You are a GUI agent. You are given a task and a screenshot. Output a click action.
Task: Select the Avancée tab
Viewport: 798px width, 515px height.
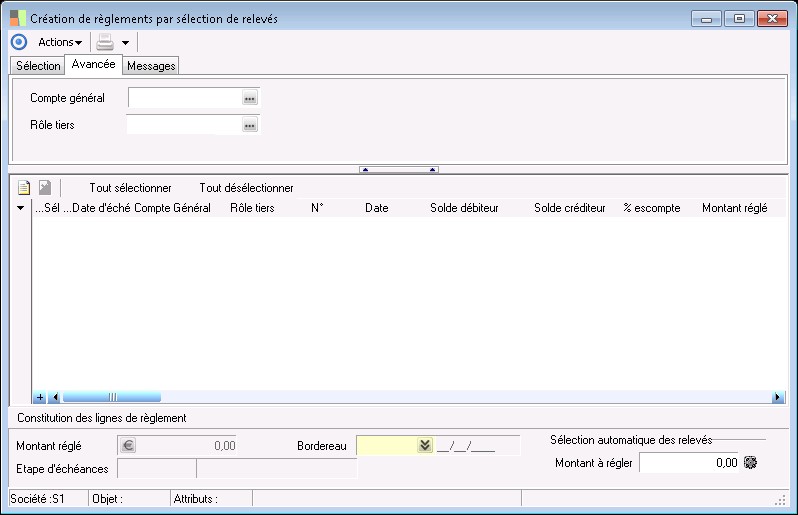pyautogui.click(x=94, y=64)
